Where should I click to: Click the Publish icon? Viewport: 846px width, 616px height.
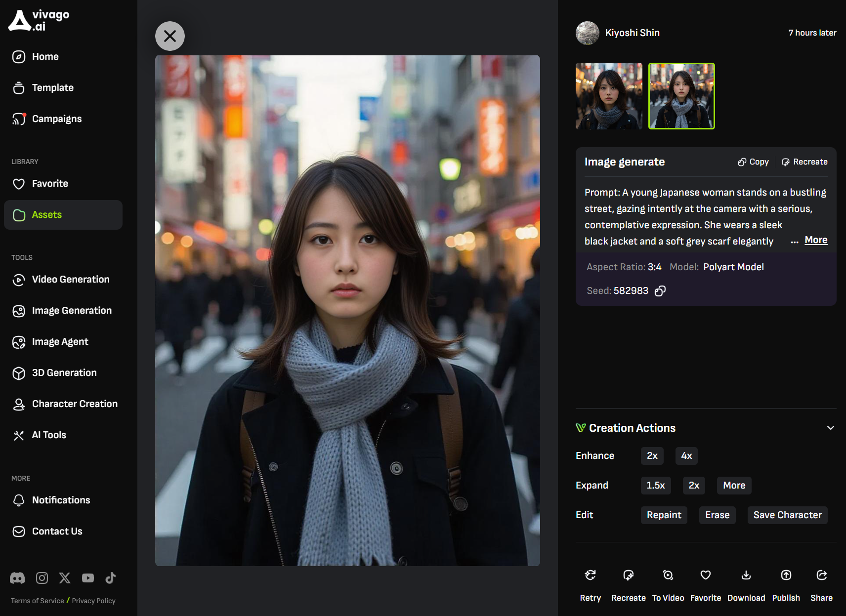[x=786, y=575]
